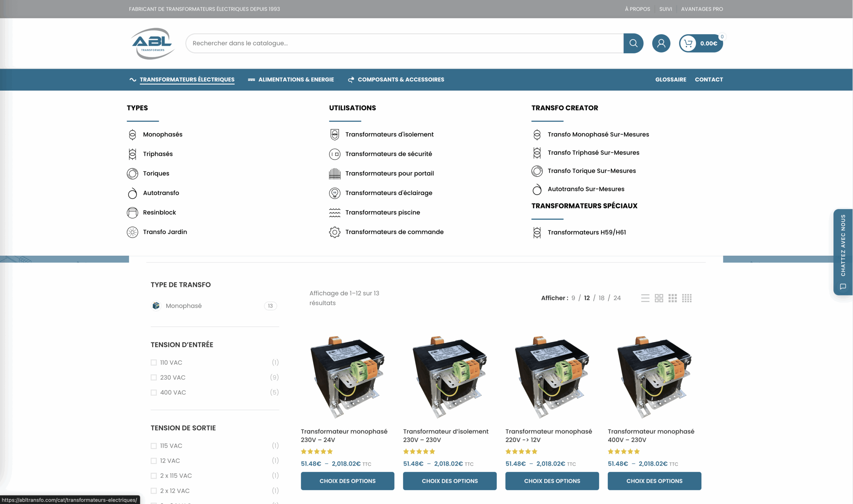Click the magnifying glass search button
Image resolution: width=853 pixels, height=504 pixels.
coord(633,43)
